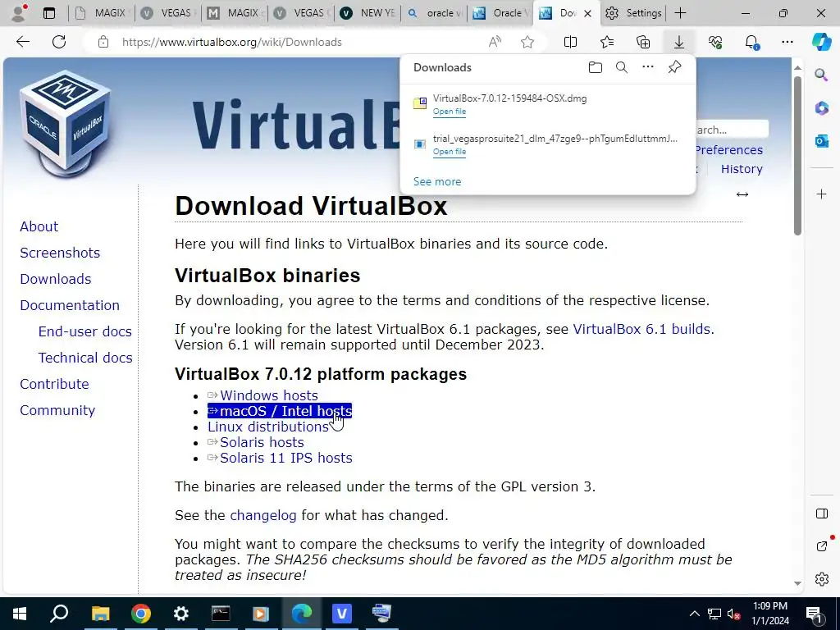The image size is (840, 630).
Task: Switch to the NEW YE tab
Action: coord(368,13)
